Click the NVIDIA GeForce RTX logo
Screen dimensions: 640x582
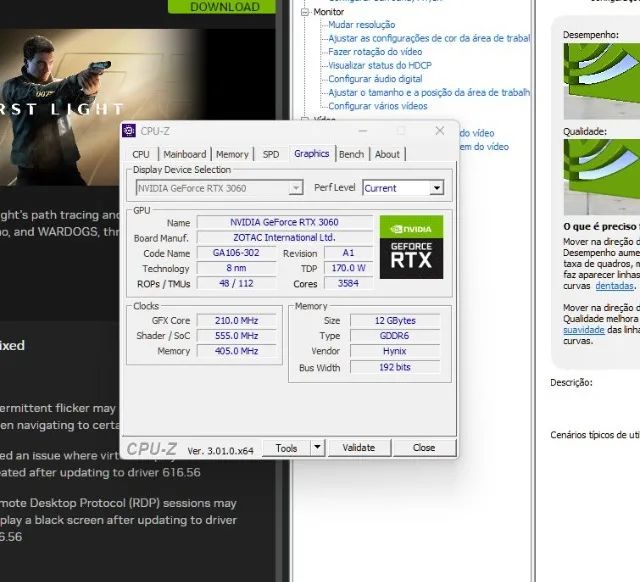click(x=411, y=247)
